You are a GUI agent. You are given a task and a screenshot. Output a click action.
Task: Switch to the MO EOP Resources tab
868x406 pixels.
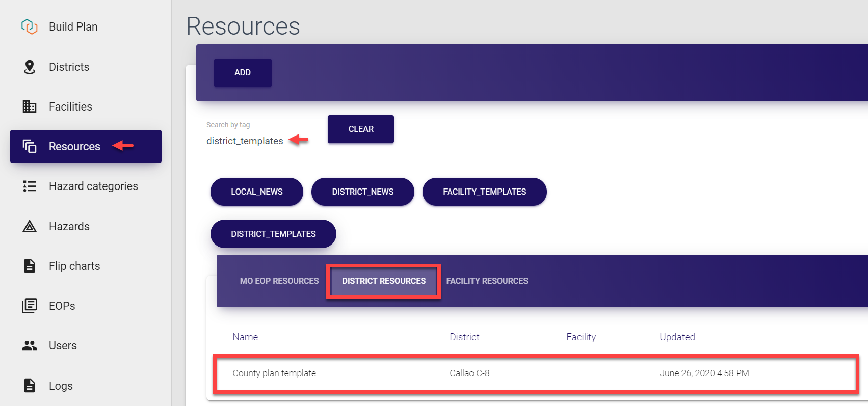point(279,281)
